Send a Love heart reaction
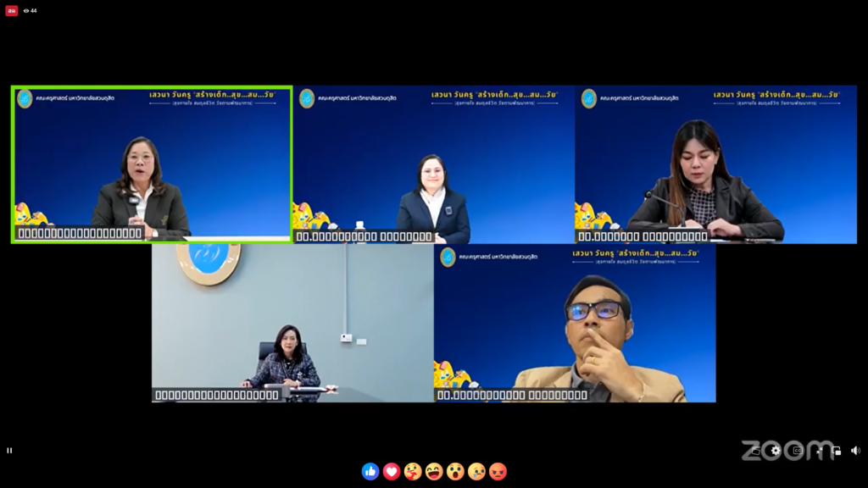 pos(392,472)
